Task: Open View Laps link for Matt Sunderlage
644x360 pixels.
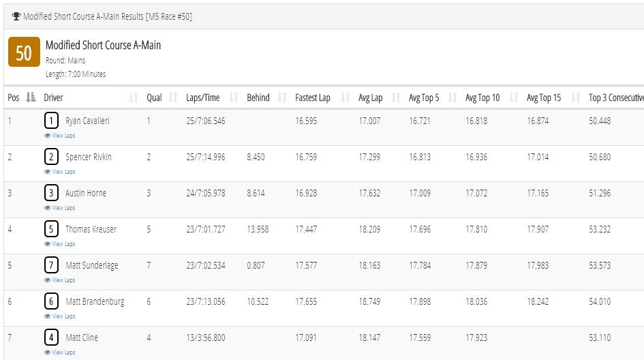Action: 59,280
